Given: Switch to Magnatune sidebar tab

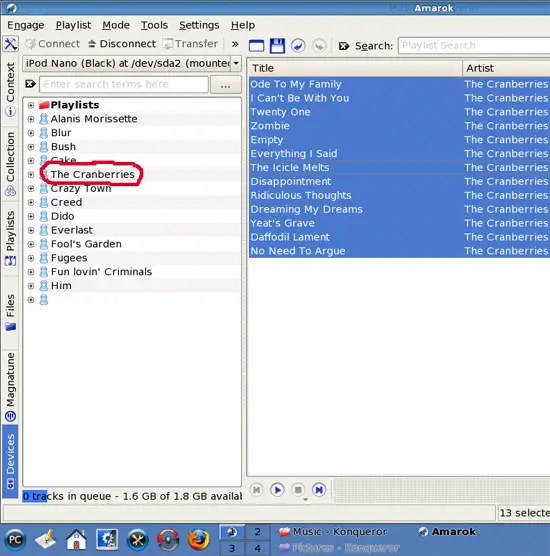Looking at the screenshot, I should (10, 387).
